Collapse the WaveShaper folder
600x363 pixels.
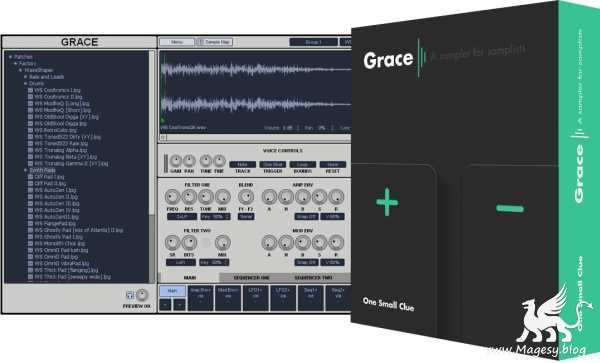coord(21,70)
